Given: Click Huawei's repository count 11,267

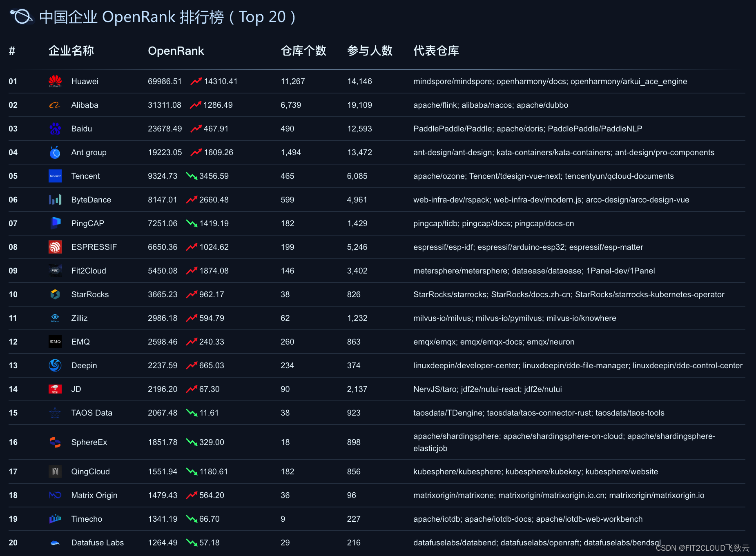Looking at the screenshot, I should pos(293,81).
